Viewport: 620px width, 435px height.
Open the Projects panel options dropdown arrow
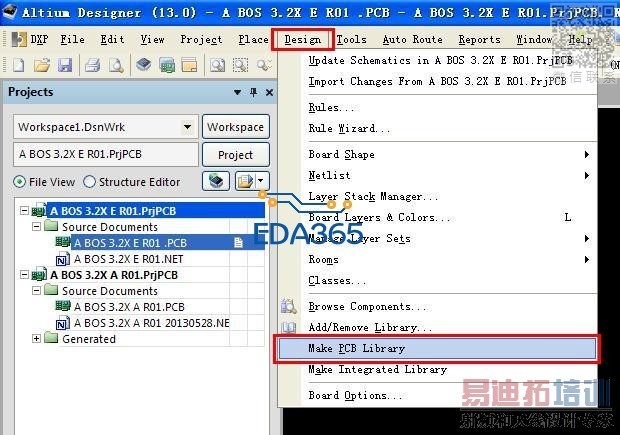(x=237, y=93)
